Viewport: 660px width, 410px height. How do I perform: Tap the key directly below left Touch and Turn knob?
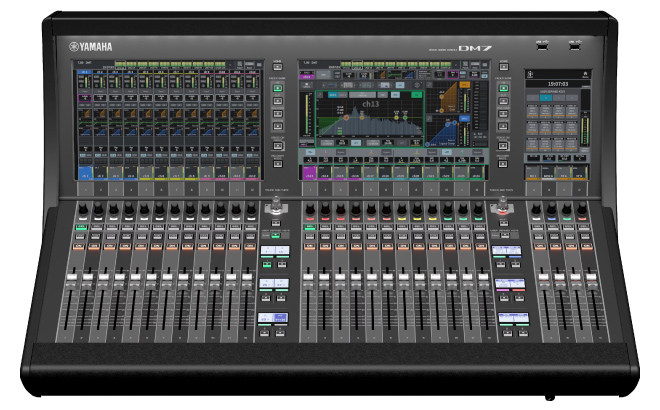click(276, 223)
